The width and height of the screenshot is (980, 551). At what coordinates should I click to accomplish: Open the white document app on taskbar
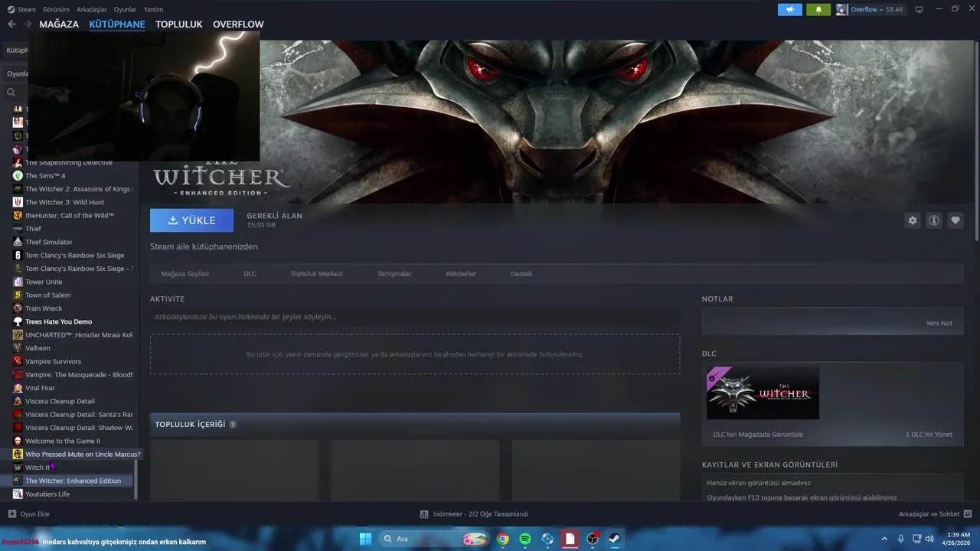[570, 539]
